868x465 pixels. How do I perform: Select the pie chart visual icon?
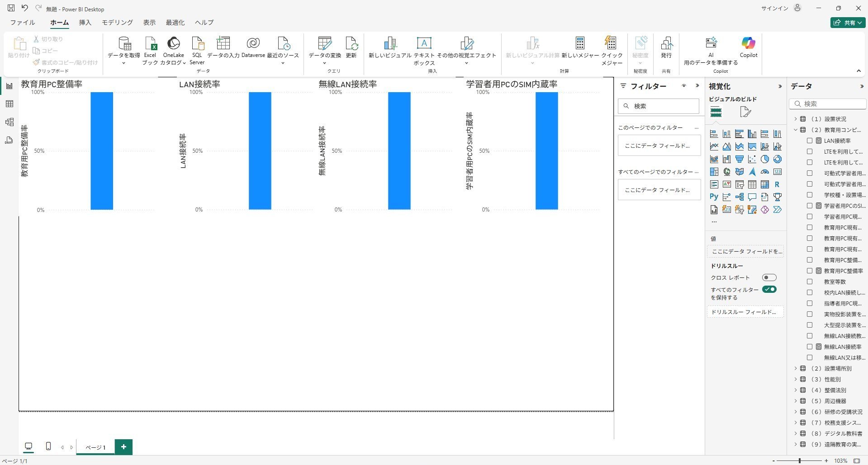click(x=764, y=159)
